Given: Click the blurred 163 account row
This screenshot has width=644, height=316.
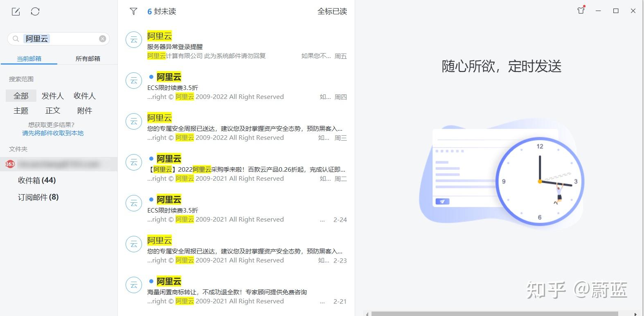Looking at the screenshot, I should (x=59, y=164).
